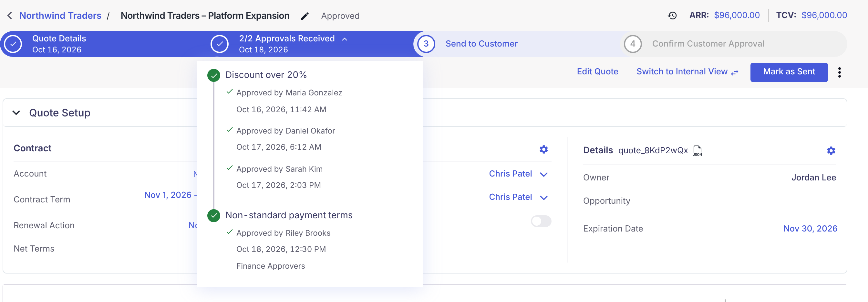Select the Send to Customer step
Screen dimensions: 868x302
coord(481,44)
